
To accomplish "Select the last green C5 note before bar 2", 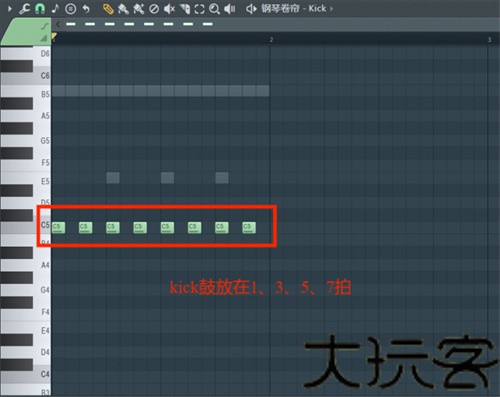I will [x=249, y=228].
